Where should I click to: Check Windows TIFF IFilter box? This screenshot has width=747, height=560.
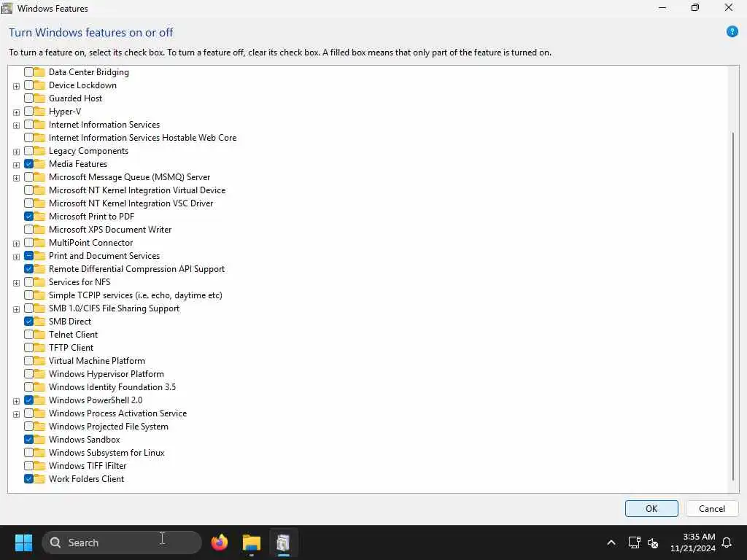point(28,466)
